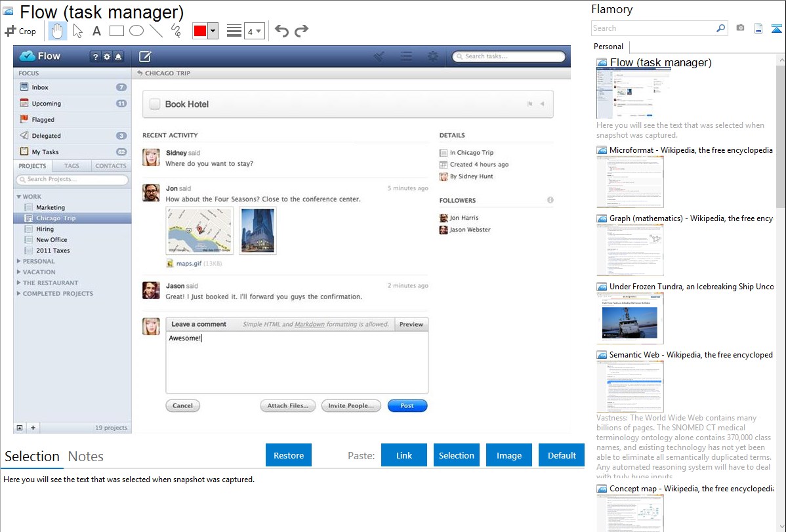Click the list view icon in Flow header
The image size is (786, 532).
[x=407, y=56]
